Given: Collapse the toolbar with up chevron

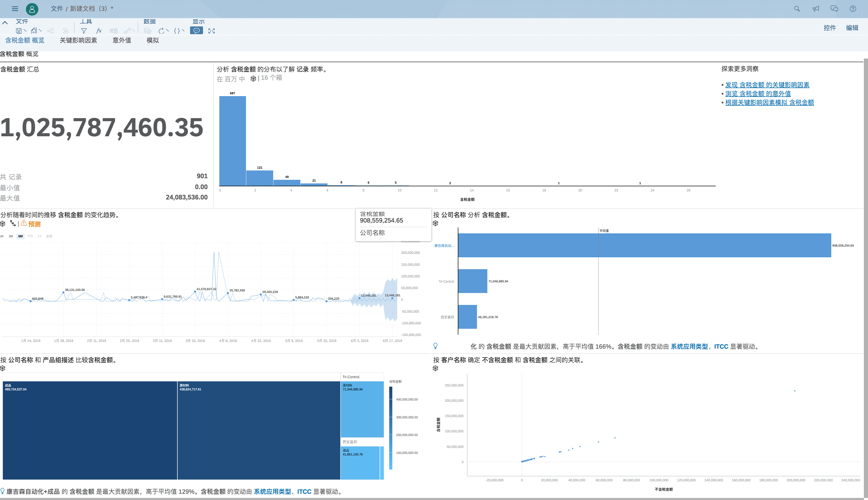Looking at the screenshot, I should pyautogui.click(x=5, y=23).
